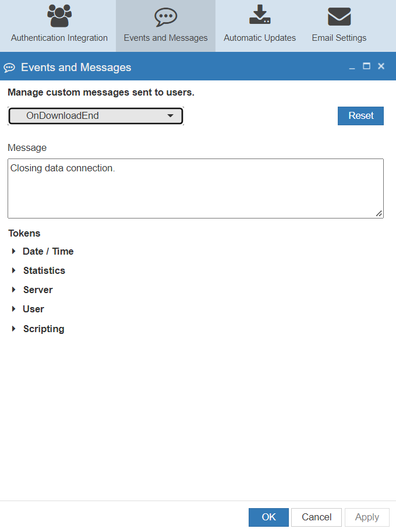Expand the Date / Time tokens arrow
Screen dimensions: 396x532
(x=13, y=251)
